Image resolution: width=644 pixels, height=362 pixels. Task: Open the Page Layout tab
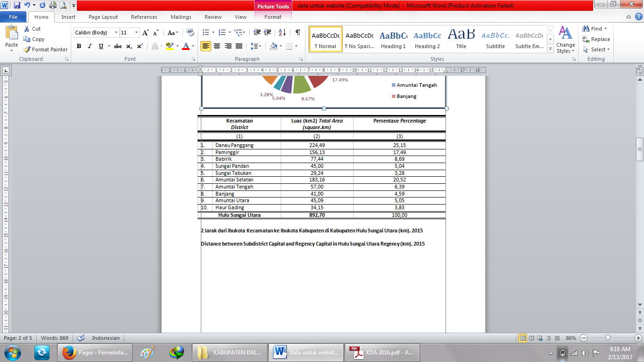point(103,17)
